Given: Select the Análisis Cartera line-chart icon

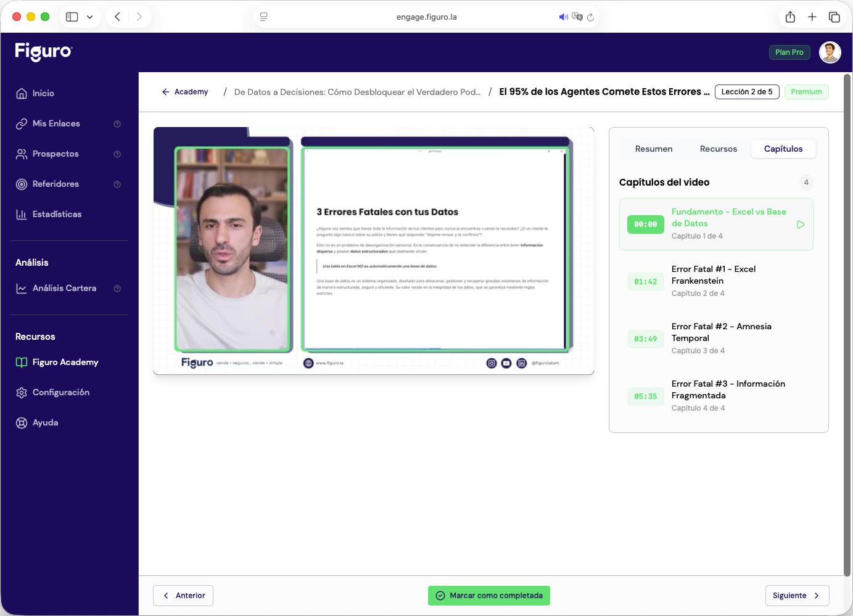Looking at the screenshot, I should [22, 288].
